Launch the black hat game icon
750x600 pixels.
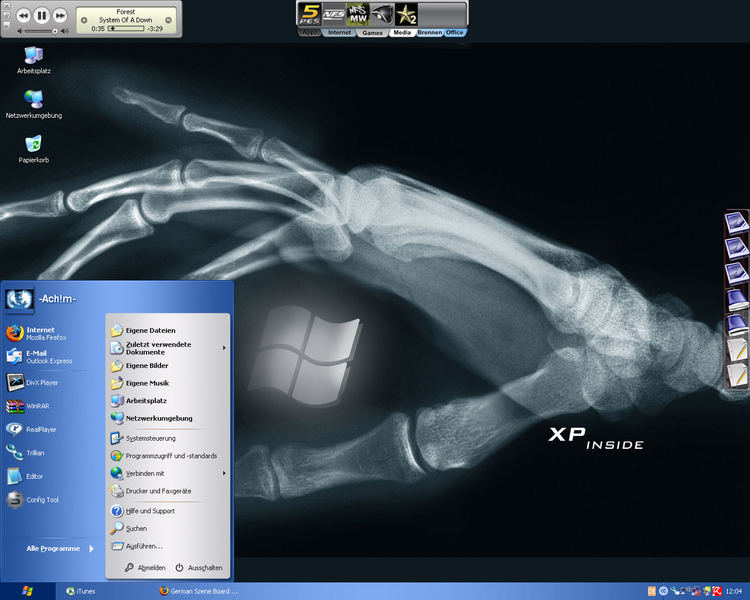pos(382,14)
